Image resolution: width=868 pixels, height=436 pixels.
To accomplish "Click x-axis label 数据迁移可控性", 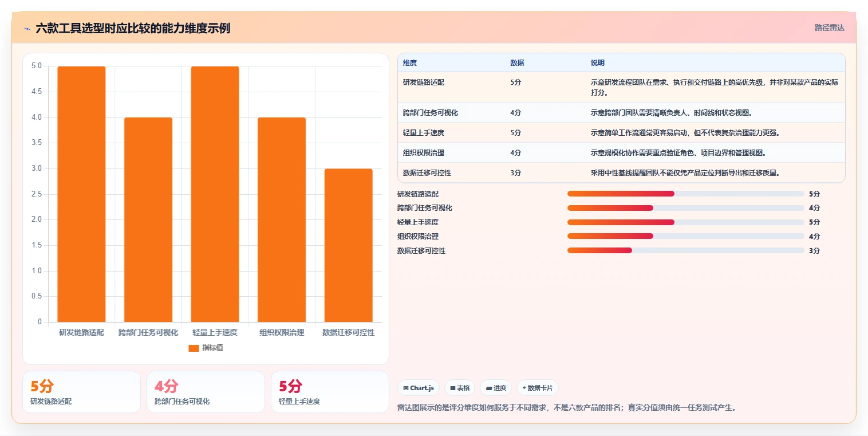I will (x=348, y=332).
